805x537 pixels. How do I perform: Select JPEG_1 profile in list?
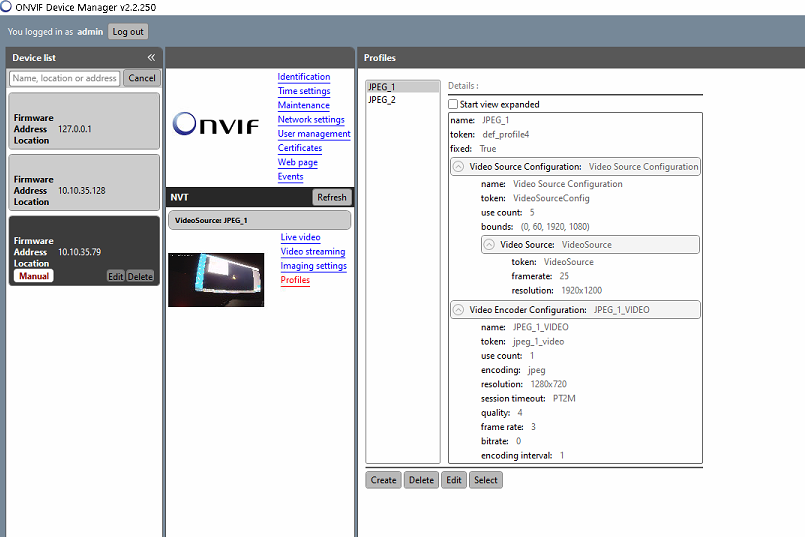[x=402, y=87]
